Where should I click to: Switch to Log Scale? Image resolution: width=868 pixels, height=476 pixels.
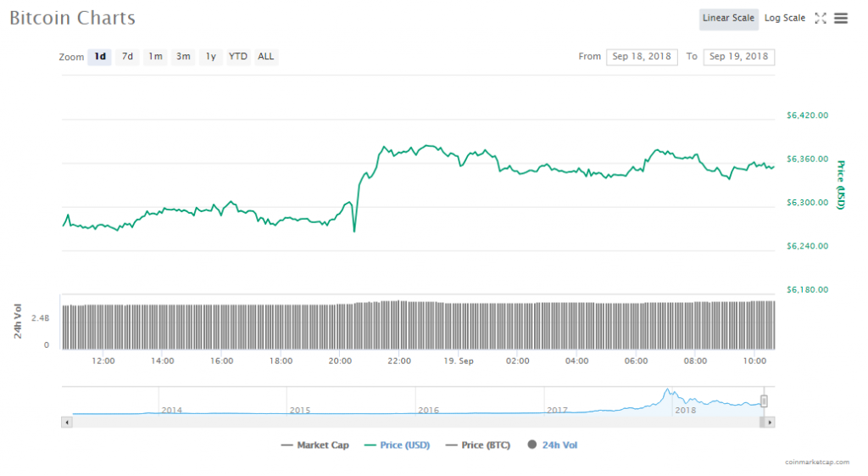point(785,18)
